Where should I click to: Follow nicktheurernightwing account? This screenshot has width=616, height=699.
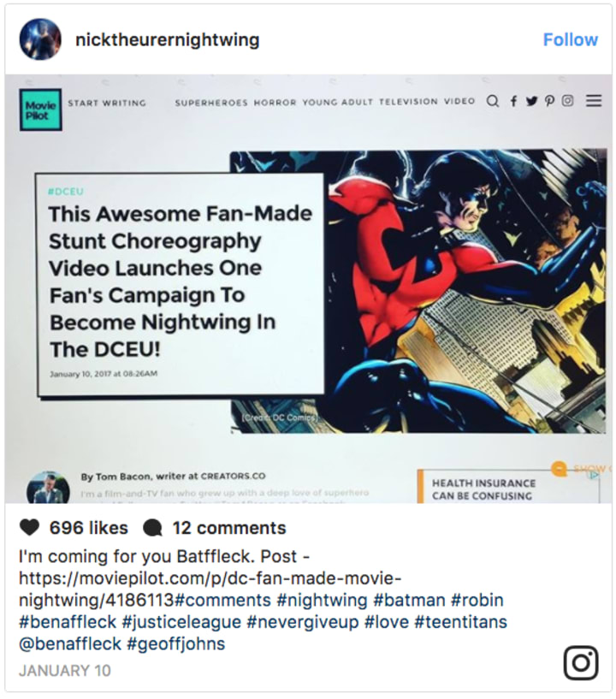570,39
